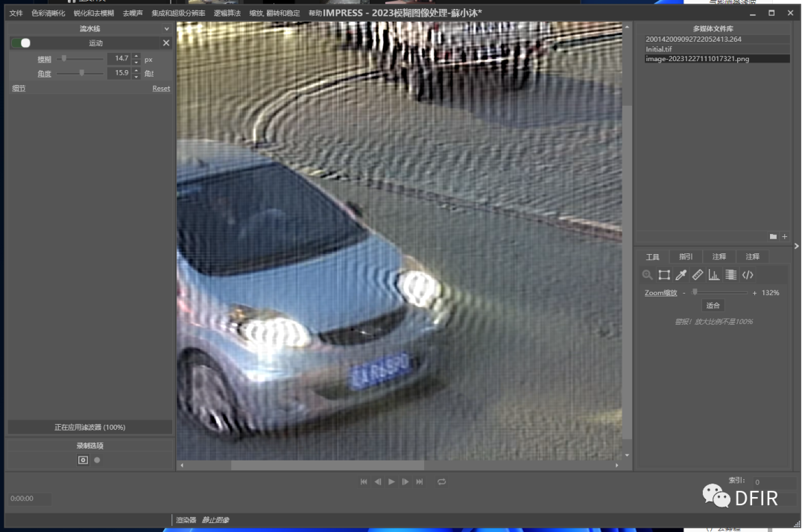Toggle loop playback
805x532 pixels.
tap(441, 482)
